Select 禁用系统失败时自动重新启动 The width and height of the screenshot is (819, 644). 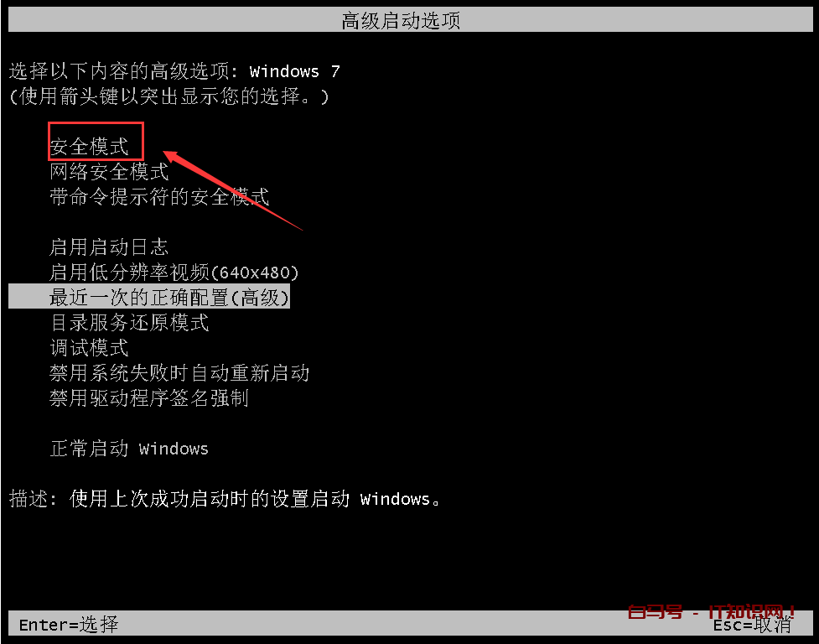(x=179, y=373)
